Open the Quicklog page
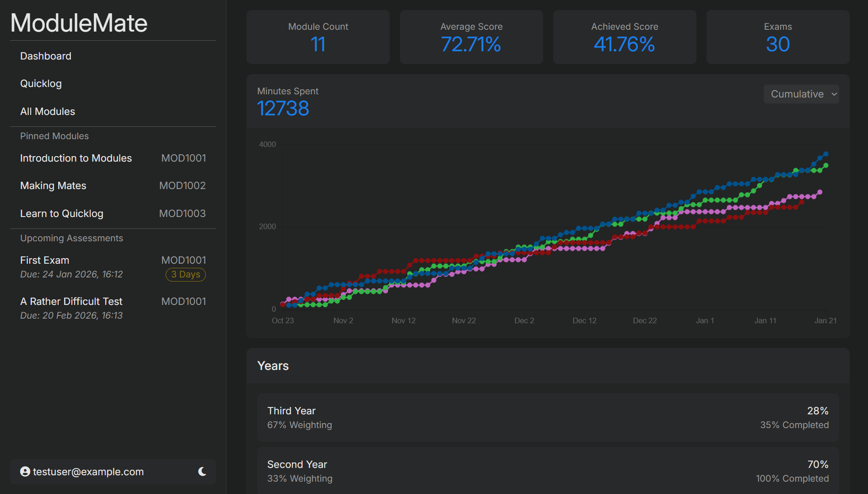The width and height of the screenshot is (868, 494). coord(41,83)
